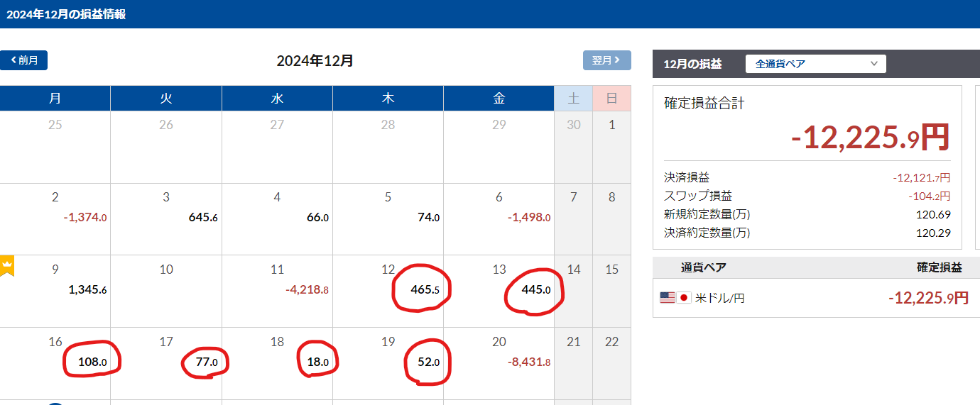Click the 確定損益 column header
Screen dimensions: 980x405
coord(939,267)
